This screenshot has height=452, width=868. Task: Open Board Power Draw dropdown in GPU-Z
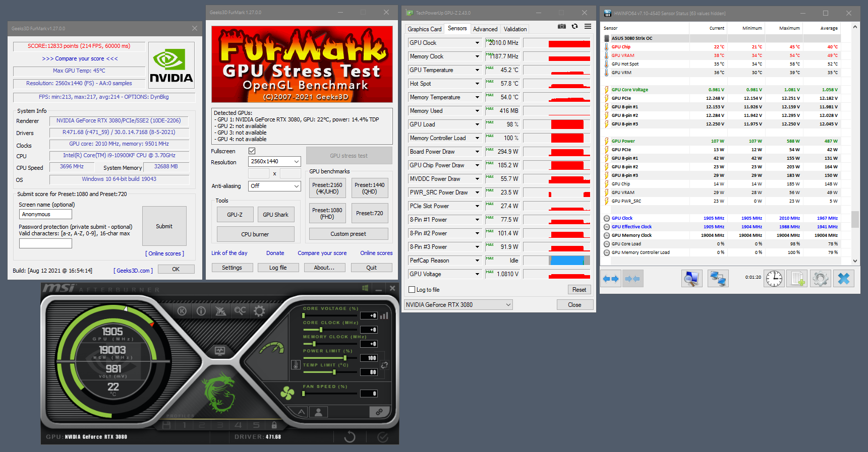pos(444,152)
